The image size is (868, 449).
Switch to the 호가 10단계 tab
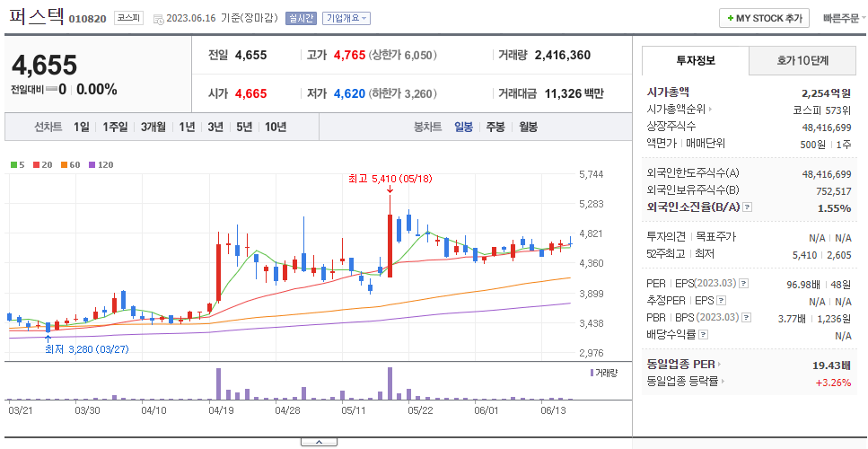click(x=802, y=60)
